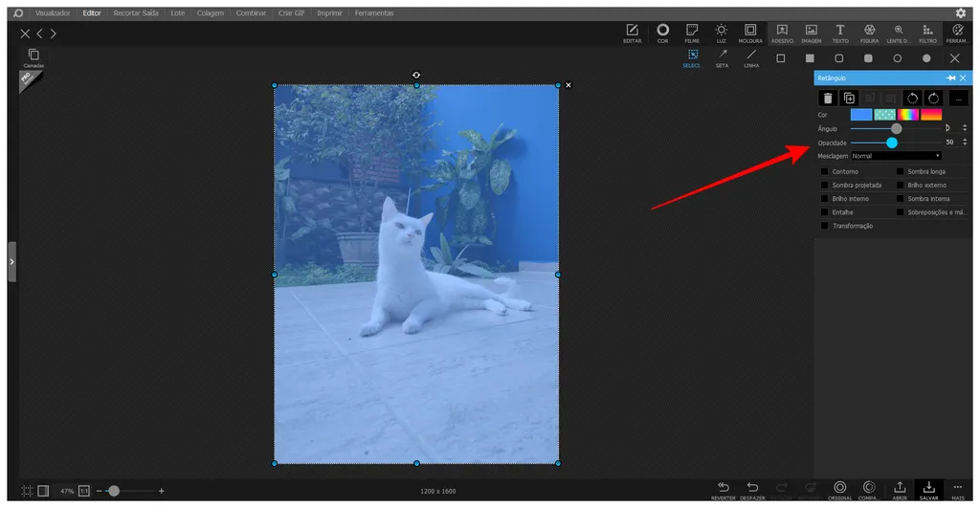Enable the Transformação checkbox
Viewport: 980px width, 508px height.
coord(824,226)
